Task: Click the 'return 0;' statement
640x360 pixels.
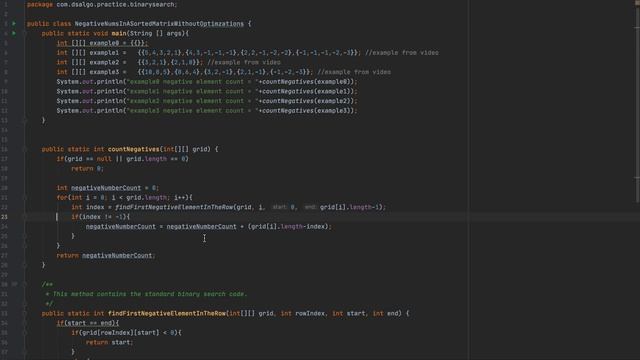Action: [88, 169]
